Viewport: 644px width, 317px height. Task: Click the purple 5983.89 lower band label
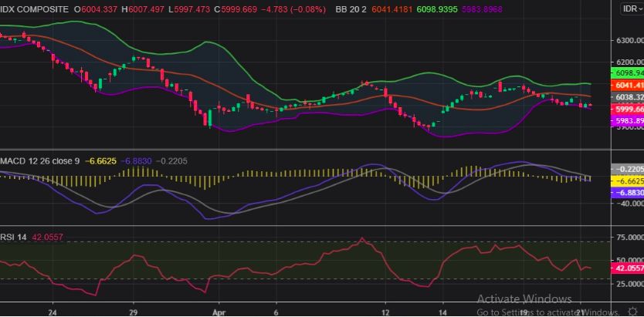tap(628, 121)
